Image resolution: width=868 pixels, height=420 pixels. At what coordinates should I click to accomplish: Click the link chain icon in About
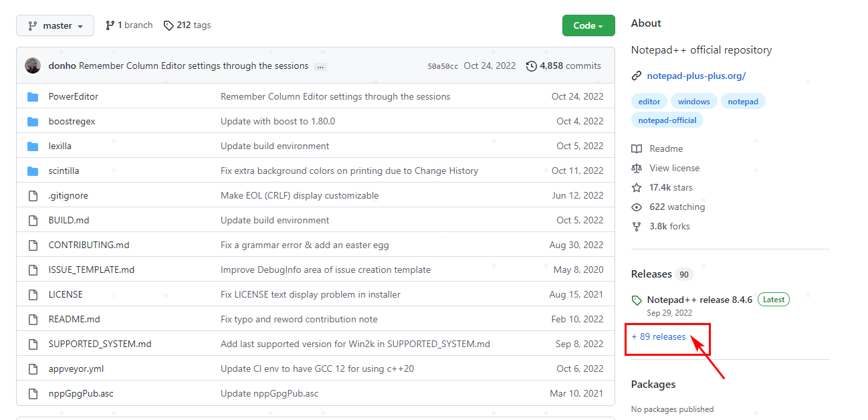637,76
